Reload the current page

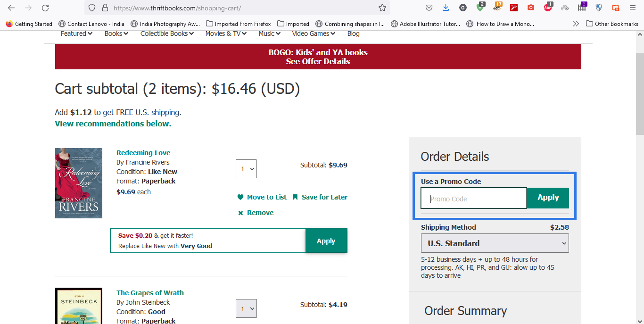(45, 8)
